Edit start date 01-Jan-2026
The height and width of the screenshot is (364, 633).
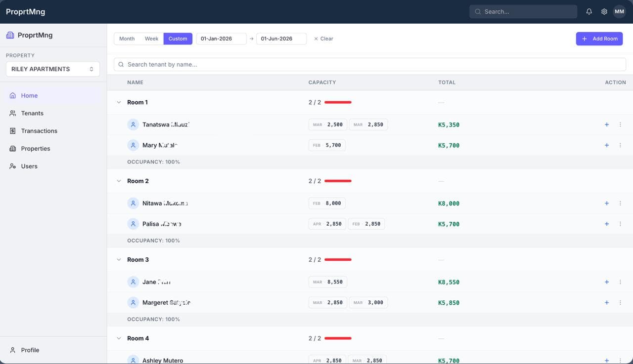coord(221,39)
